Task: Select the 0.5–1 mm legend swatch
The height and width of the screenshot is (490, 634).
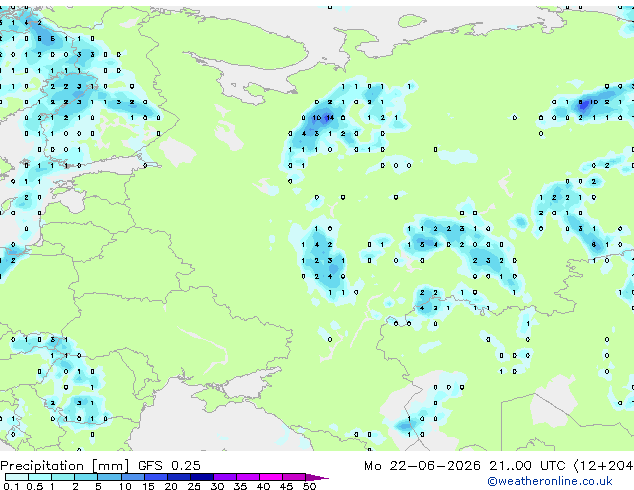Action: 40,477
